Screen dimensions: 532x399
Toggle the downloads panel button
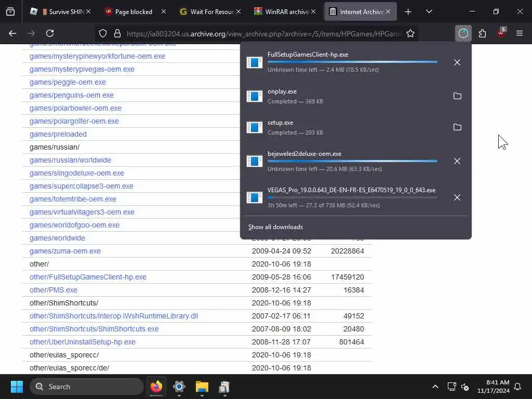point(463,33)
